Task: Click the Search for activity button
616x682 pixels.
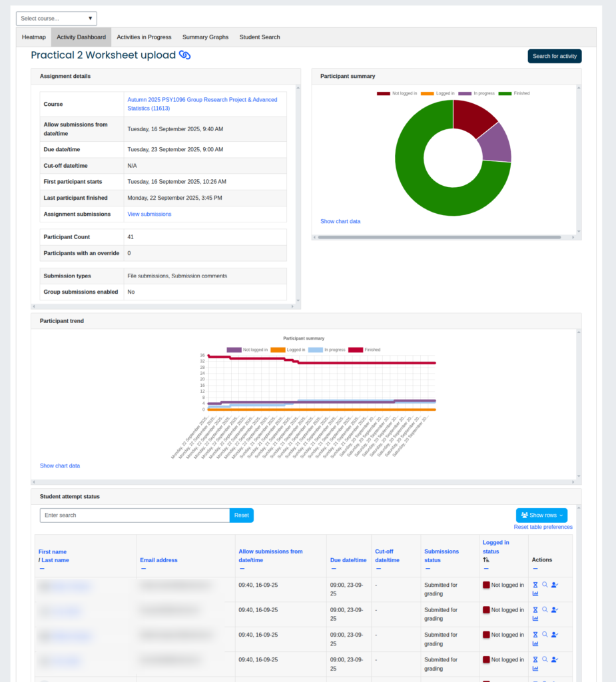Action: [x=554, y=56]
